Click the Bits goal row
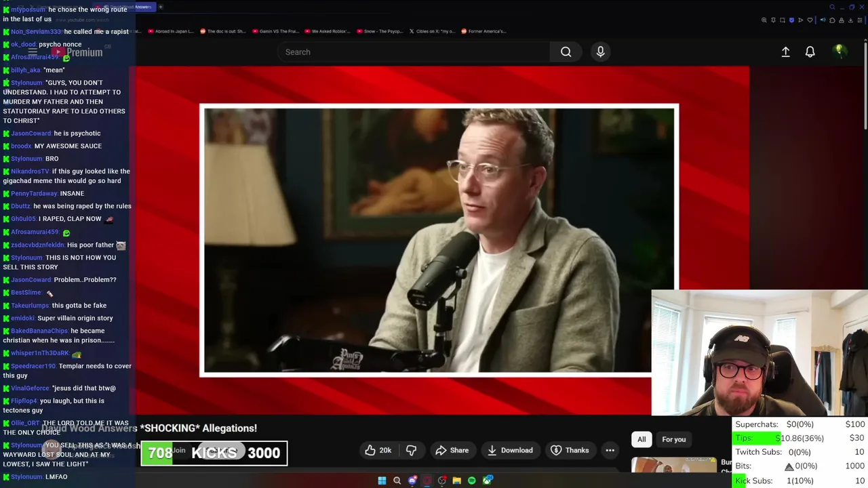Screen dimensions: 868x488 [800, 466]
